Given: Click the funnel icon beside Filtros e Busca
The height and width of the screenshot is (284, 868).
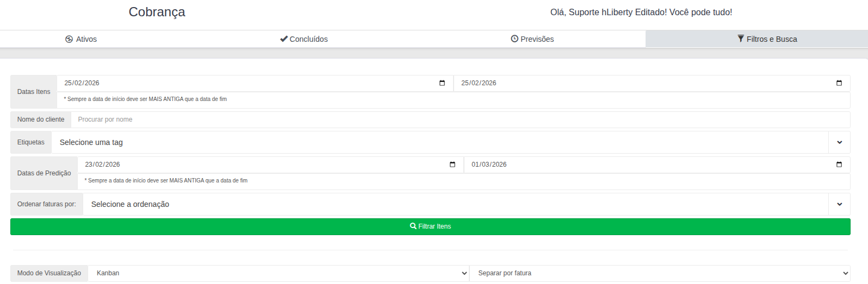Looking at the screenshot, I should pyautogui.click(x=741, y=39).
